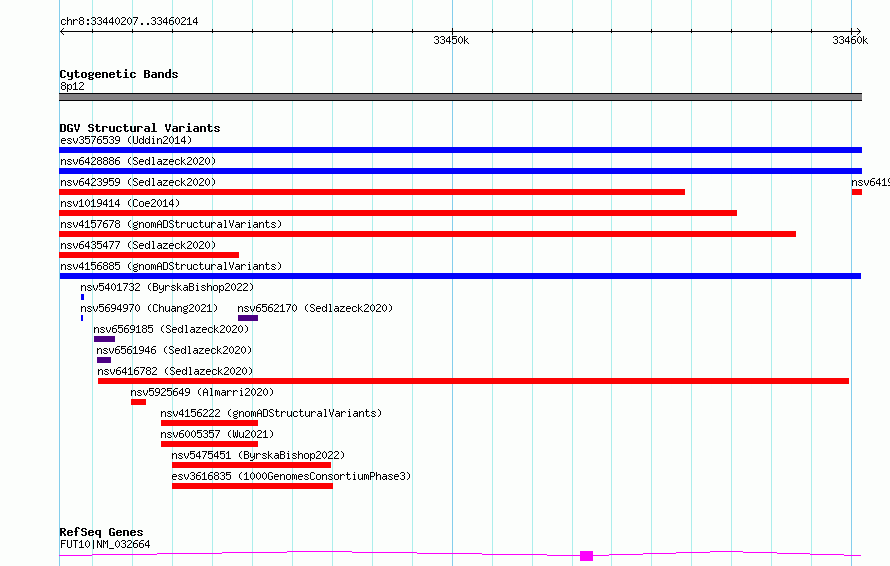Click the tiny blue marker under nsv5401732

pyautogui.click(x=82, y=297)
